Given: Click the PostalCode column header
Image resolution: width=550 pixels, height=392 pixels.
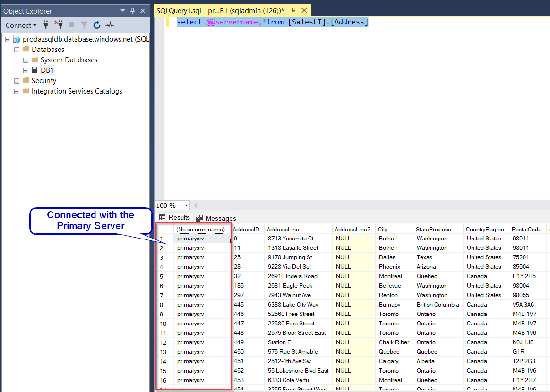Looking at the screenshot, I should 527,230.
